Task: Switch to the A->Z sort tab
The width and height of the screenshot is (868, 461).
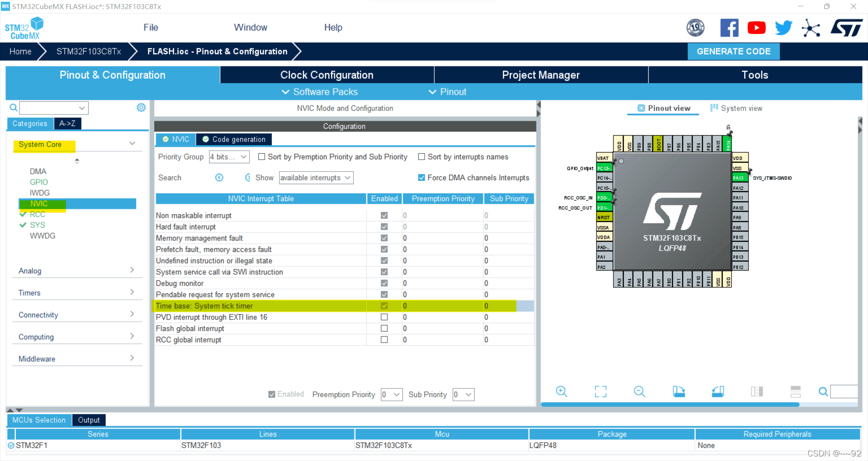Action: [x=67, y=123]
